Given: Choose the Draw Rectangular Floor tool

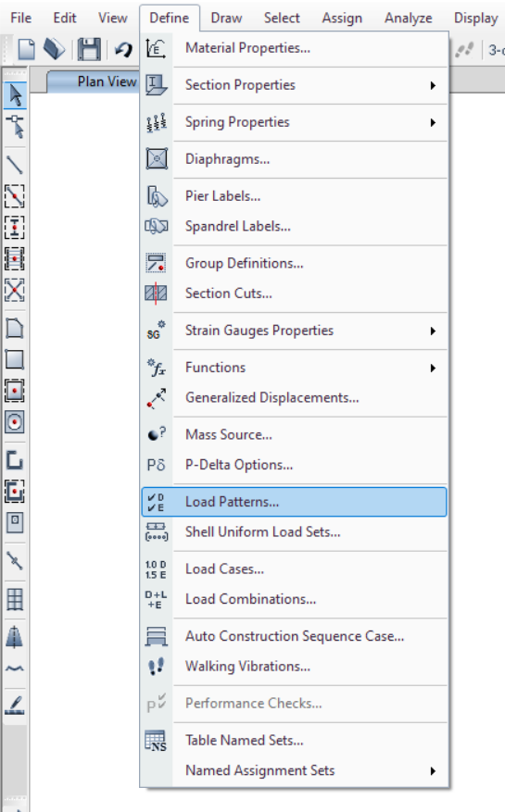Looking at the screenshot, I should (x=15, y=359).
